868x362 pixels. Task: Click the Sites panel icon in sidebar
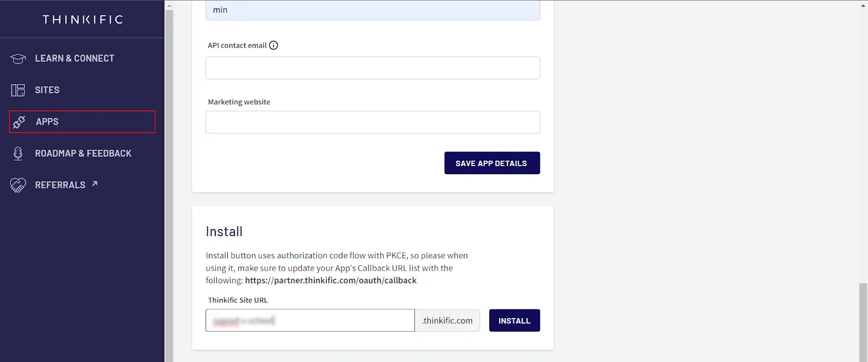17,90
